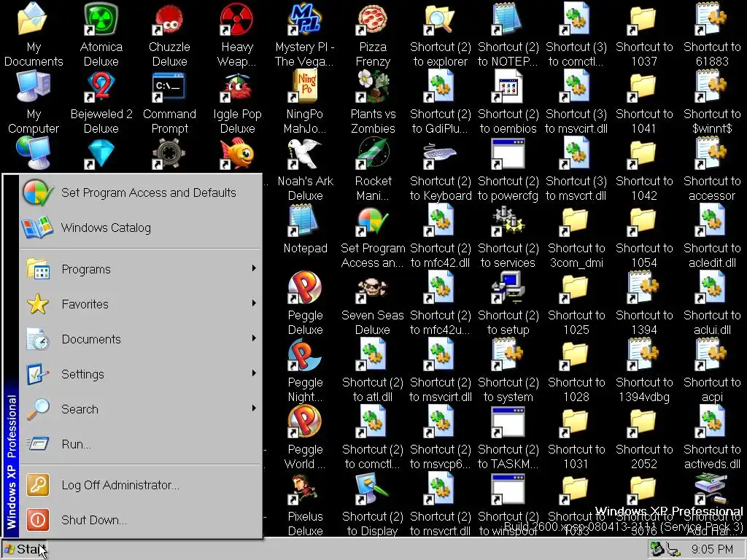
Task: Expand the Documents submenu arrow
Action: tap(254, 338)
